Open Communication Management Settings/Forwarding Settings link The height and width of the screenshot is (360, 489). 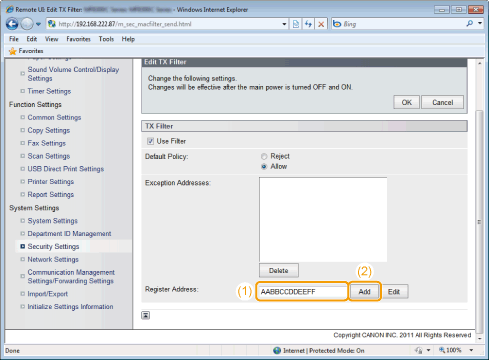click(71, 277)
